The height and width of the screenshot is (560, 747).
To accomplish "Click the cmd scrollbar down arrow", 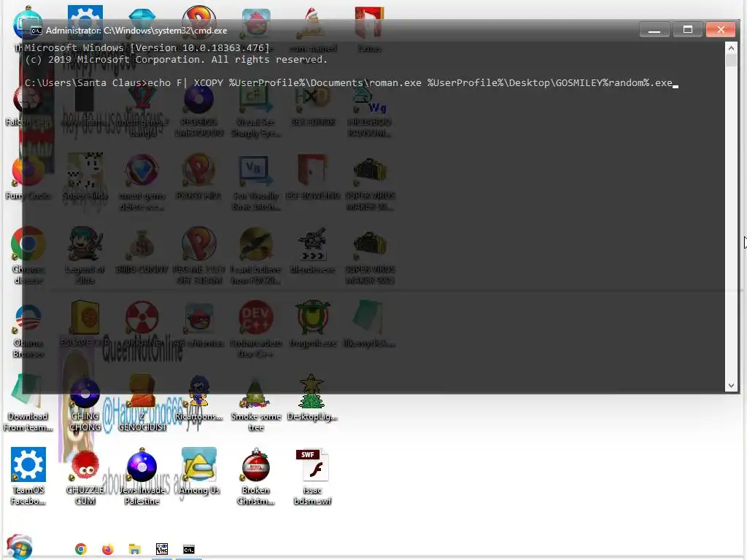I will click(x=731, y=386).
